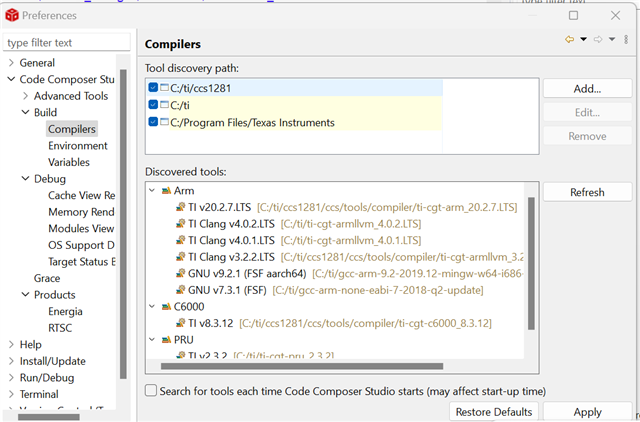
Task: Click the TI v8.3.12 compiler icon
Action: click(x=180, y=323)
